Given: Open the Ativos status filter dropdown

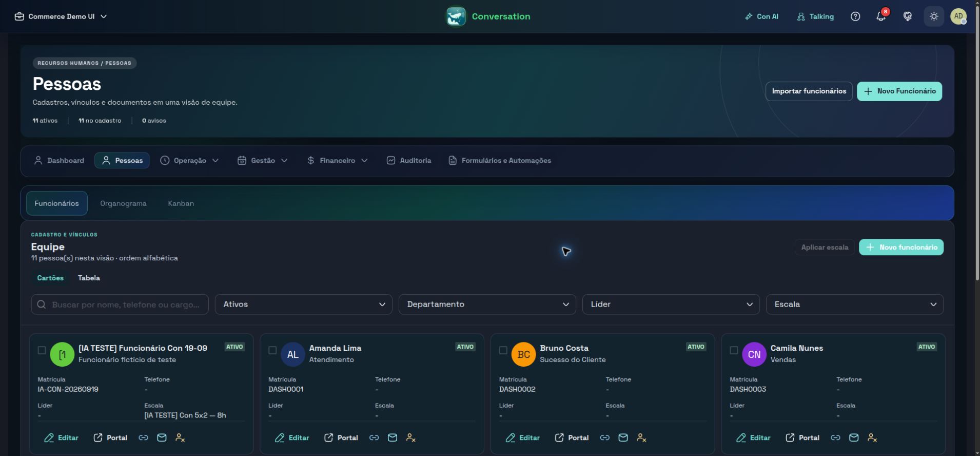Looking at the screenshot, I should (303, 304).
